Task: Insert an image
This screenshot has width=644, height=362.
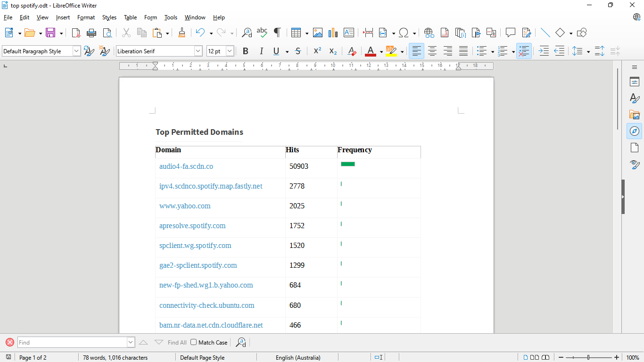Action: [318, 33]
